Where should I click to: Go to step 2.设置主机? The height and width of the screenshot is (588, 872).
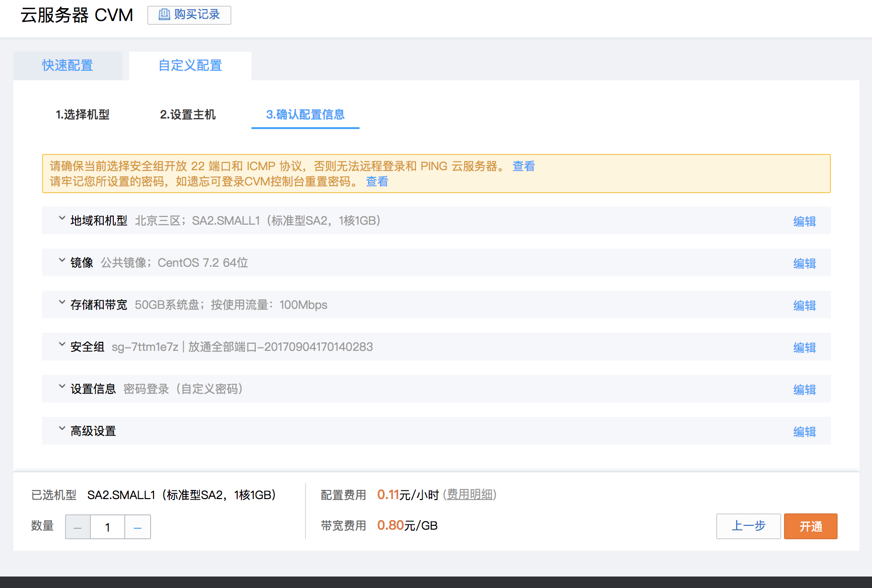188,115
